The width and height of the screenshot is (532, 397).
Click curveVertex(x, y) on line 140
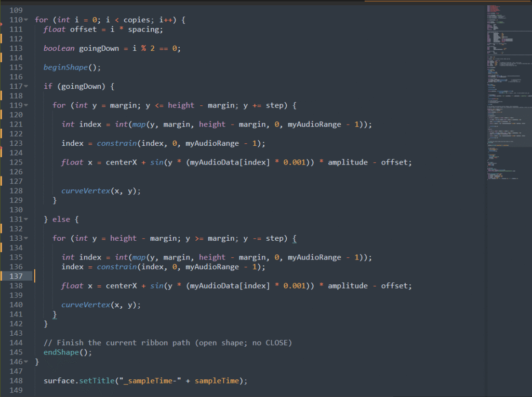[x=101, y=305]
